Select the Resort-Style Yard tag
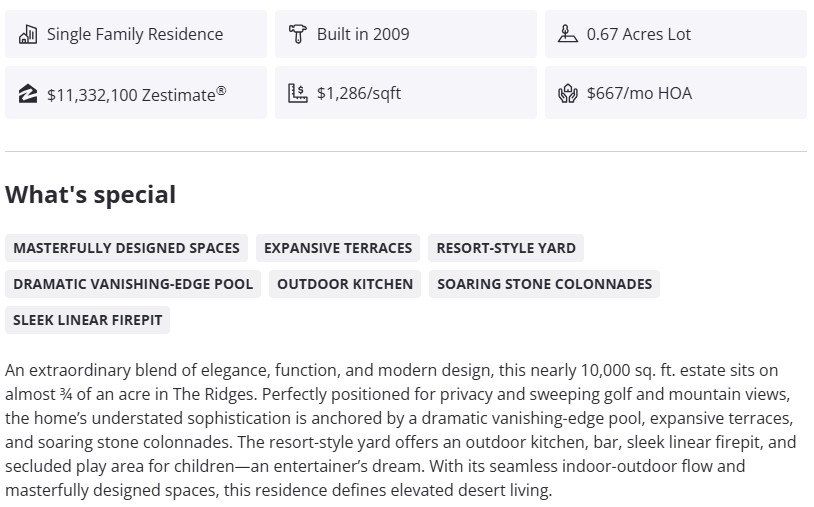 coord(506,248)
